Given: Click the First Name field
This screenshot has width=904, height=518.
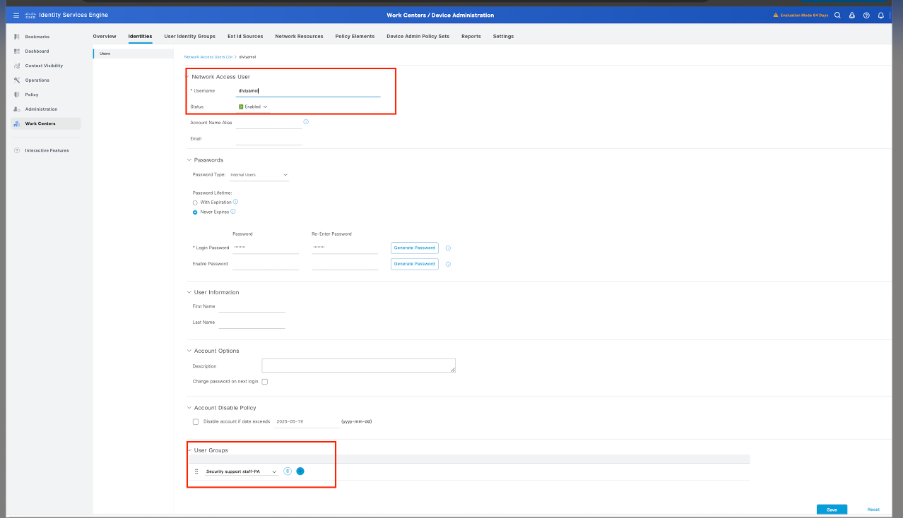Looking at the screenshot, I should coord(252,307).
